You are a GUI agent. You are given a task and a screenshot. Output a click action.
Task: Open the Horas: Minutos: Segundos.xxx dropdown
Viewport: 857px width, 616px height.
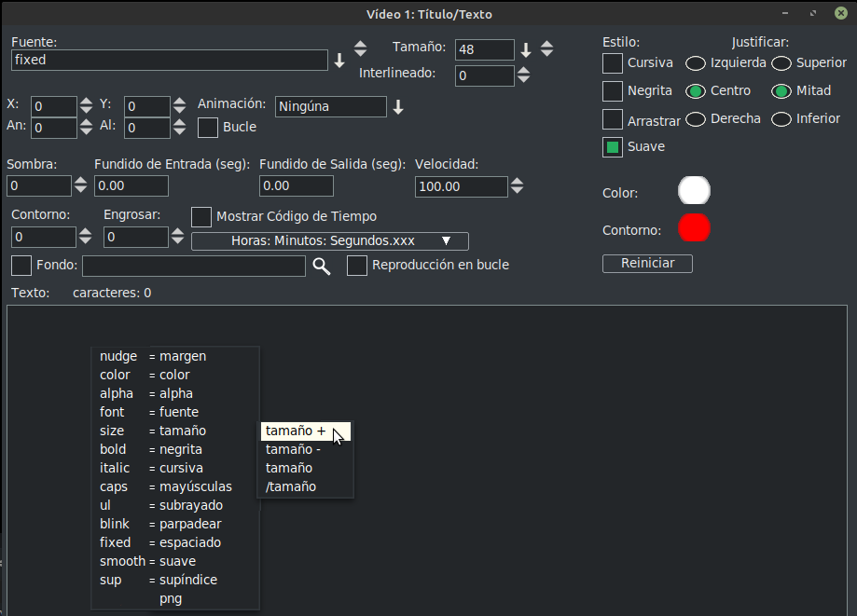[330, 241]
